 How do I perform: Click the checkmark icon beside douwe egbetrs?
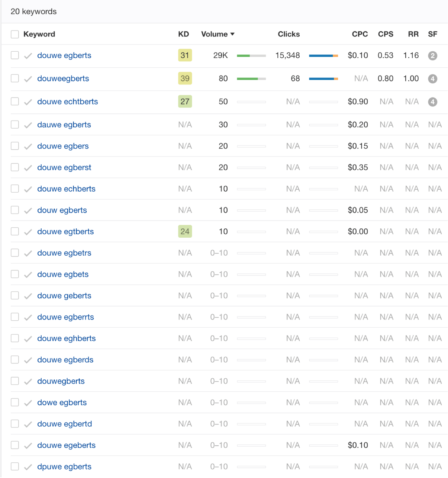point(28,254)
